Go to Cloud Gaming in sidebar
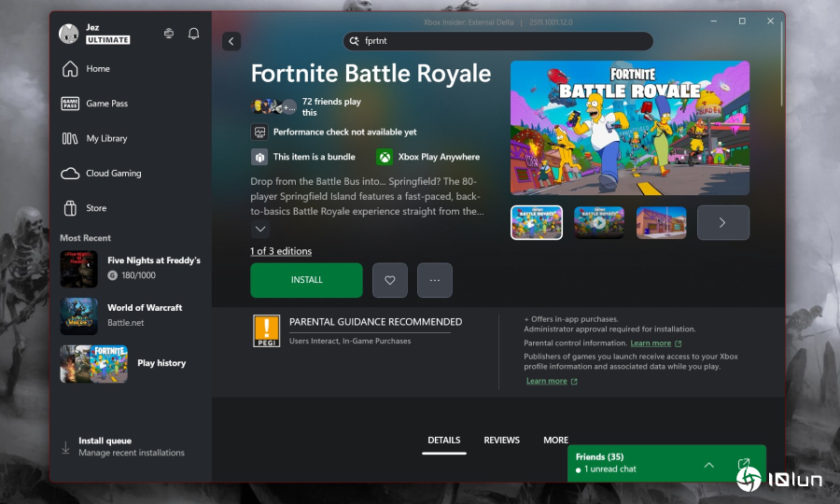Viewport: 840px width, 504px height. point(113,174)
